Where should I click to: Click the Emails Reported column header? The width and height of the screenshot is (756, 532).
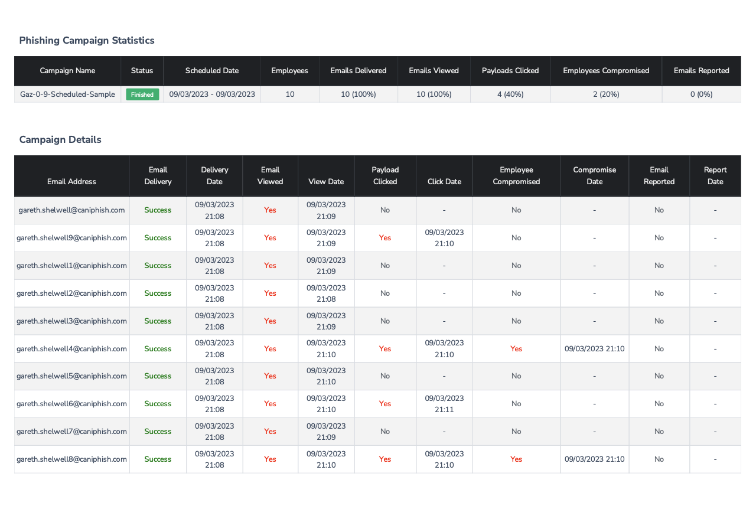701,71
